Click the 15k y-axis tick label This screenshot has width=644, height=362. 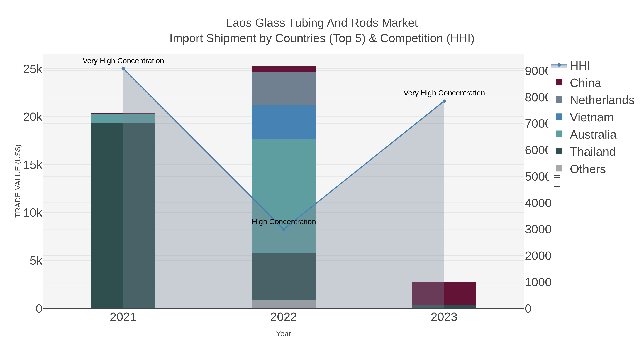pyautogui.click(x=33, y=165)
